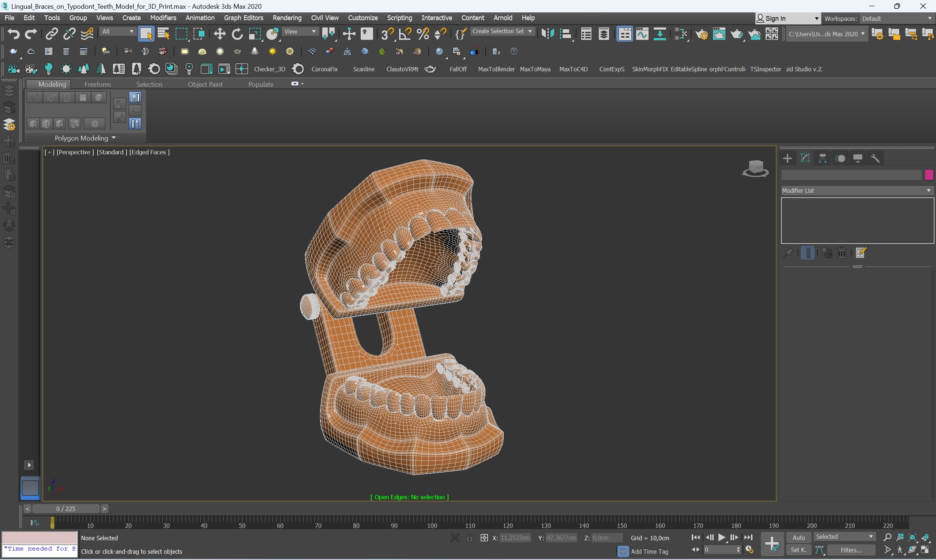This screenshot has height=560, width=936.
Task: Click the Add Time Tag label
Action: [649, 551]
